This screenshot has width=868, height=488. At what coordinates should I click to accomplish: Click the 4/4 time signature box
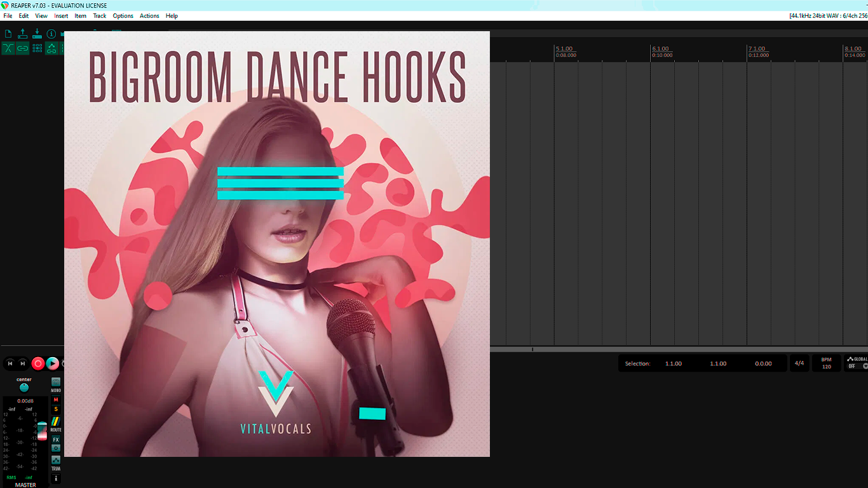(x=799, y=363)
